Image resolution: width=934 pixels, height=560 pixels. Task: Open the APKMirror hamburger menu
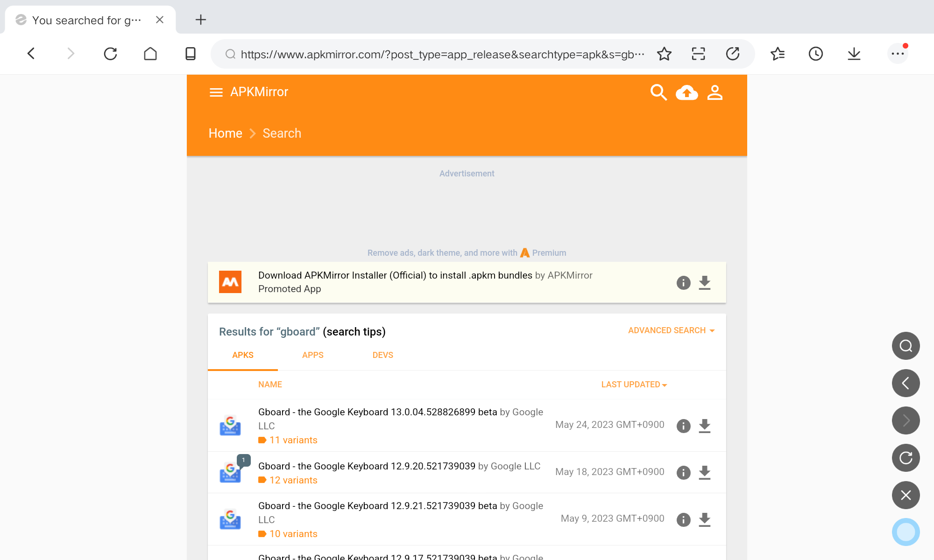[x=216, y=92]
